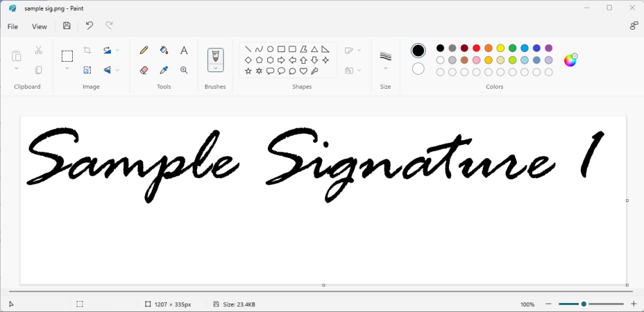Click the bottom-center canvas resize handle
The width and height of the screenshot is (644, 312).
coord(324,285)
